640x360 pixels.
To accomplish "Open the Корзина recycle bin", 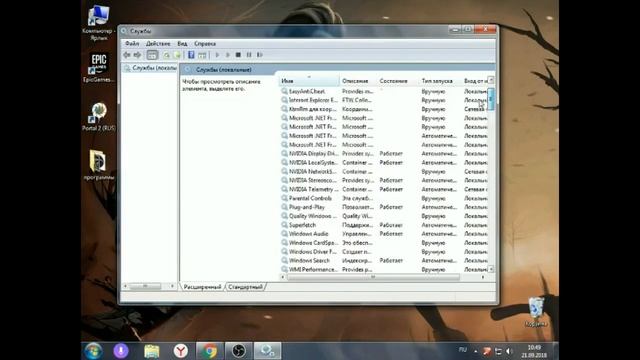I will coord(536,312).
